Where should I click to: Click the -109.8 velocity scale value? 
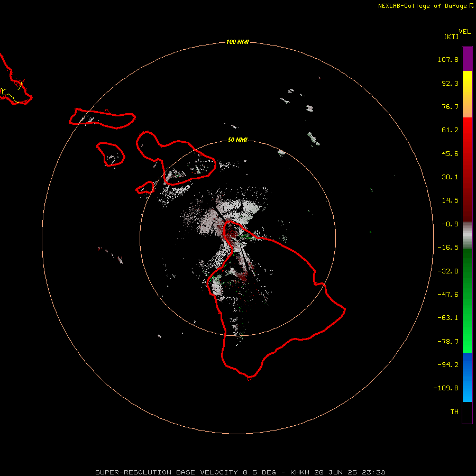tap(446, 388)
